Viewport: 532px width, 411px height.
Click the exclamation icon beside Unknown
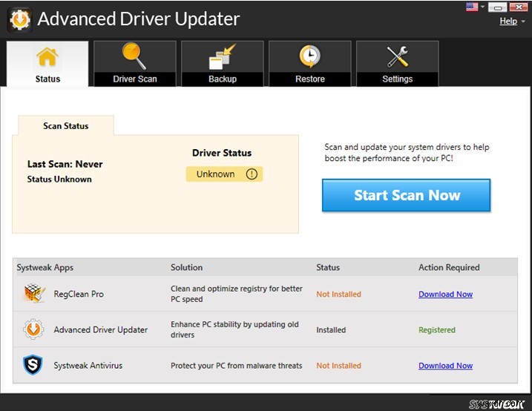pos(252,174)
